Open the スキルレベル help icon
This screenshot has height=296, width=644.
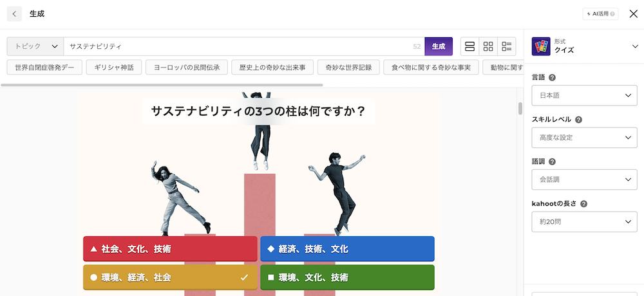pos(578,120)
